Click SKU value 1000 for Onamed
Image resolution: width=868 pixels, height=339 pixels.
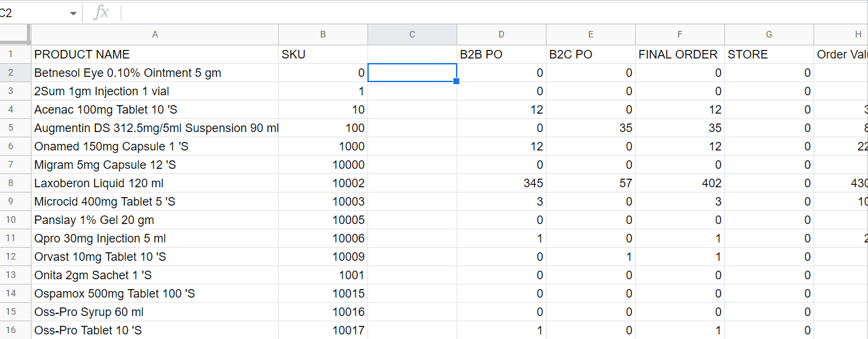[x=323, y=147]
